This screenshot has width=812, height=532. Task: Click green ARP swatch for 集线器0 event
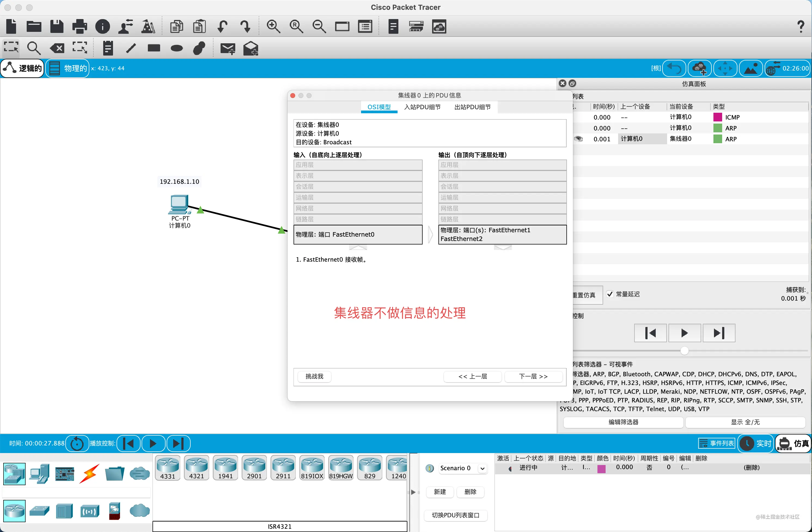[x=718, y=139]
